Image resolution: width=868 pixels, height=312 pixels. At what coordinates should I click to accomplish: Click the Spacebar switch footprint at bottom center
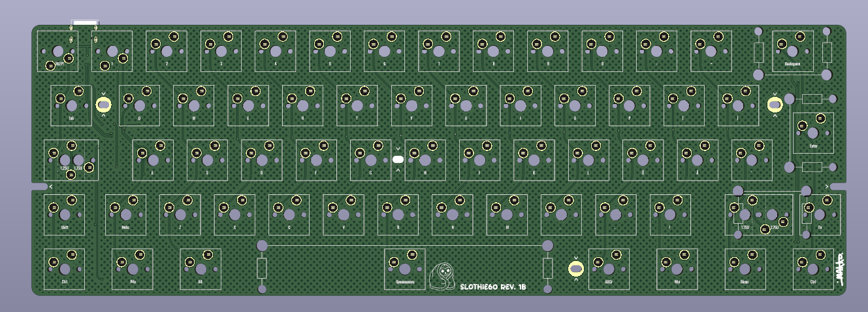pos(405,268)
